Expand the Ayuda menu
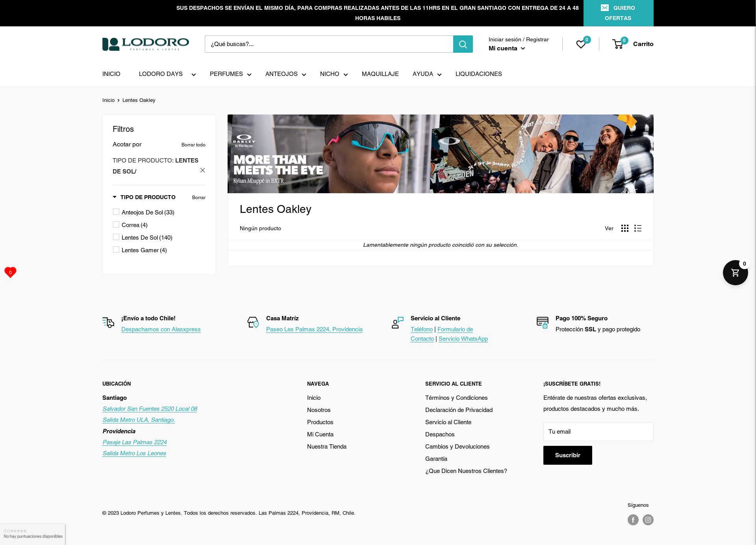Viewport: 756px width, 545px height. pyautogui.click(x=427, y=74)
